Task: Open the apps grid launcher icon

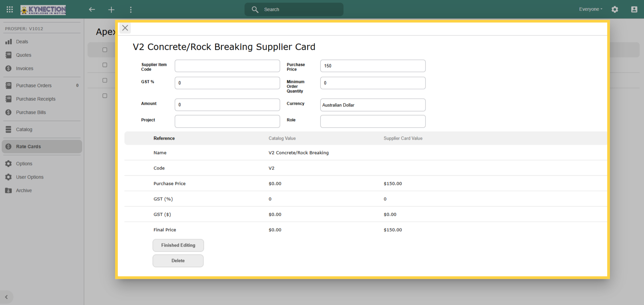Action: pyautogui.click(x=10, y=9)
